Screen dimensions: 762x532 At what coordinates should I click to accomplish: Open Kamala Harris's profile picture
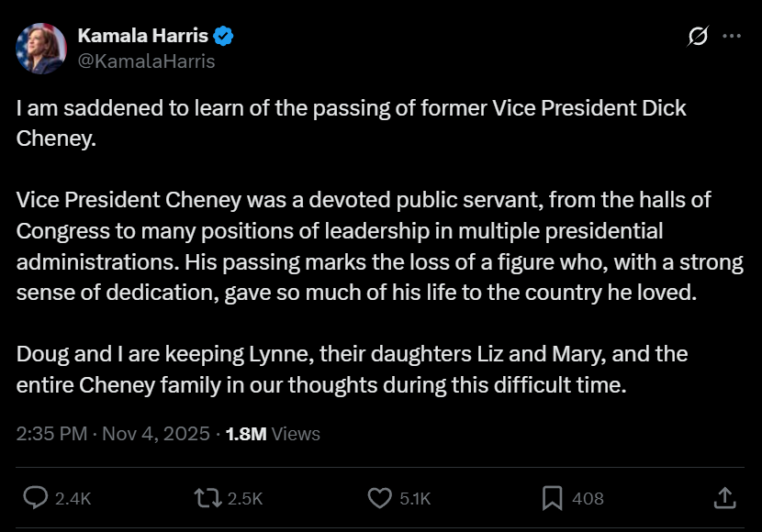[x=41, y=49]
